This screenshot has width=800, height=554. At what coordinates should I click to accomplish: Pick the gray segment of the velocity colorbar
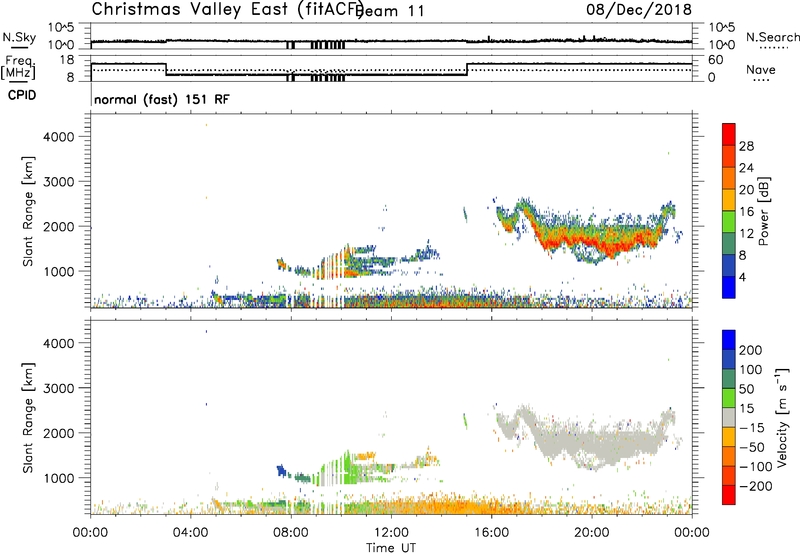tap(729, 417)
